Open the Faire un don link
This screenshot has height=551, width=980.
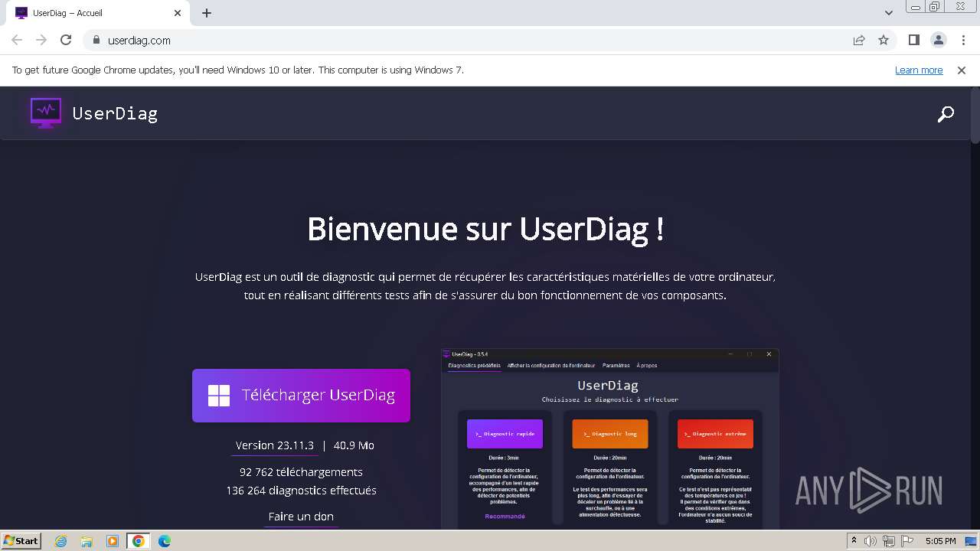(x=301, y=517)
